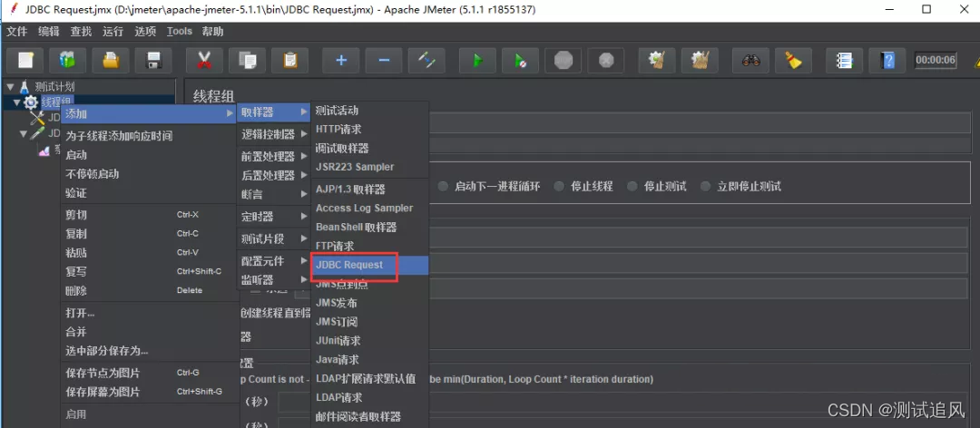The width and height of the screenshot is (980, 428).
Task: Collapse the 线程组 tree node
Action: 16,102
